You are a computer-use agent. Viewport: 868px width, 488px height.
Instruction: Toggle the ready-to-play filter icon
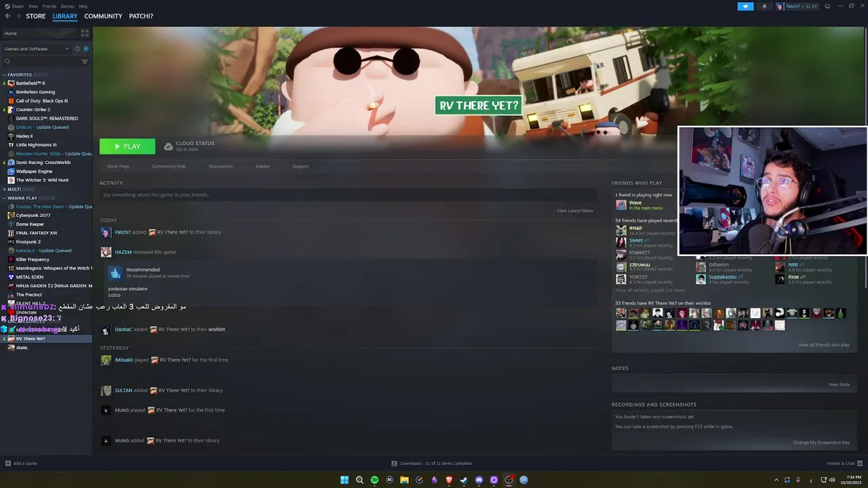pos(85,49)
